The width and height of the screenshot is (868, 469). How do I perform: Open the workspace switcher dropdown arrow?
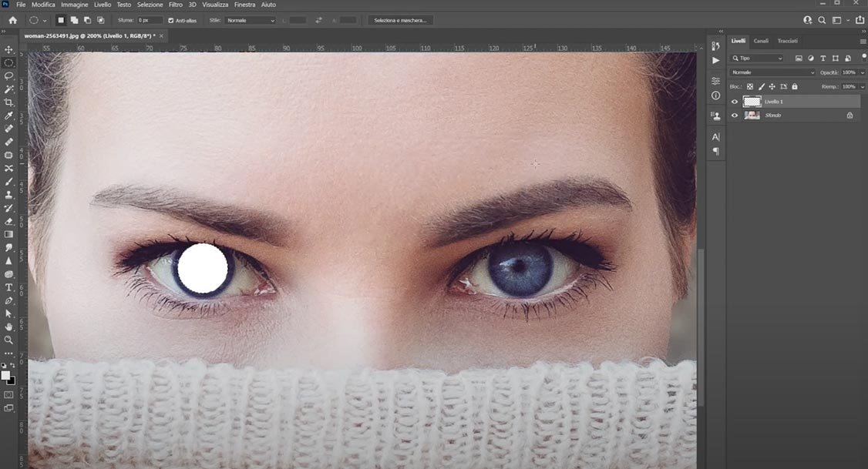click(x=847, y=21)
